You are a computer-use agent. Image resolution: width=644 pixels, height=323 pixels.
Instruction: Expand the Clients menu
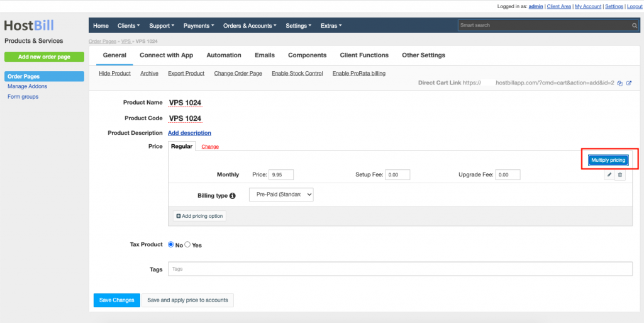click(128, 25)
